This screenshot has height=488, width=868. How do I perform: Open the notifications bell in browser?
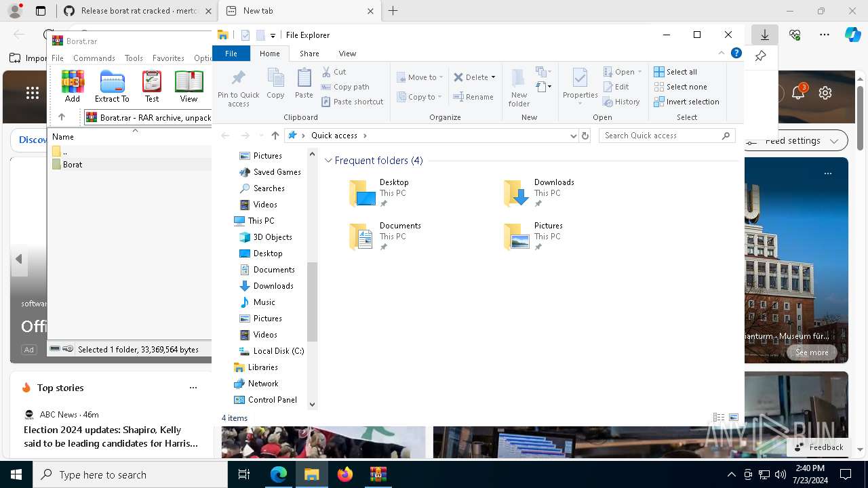798,93
